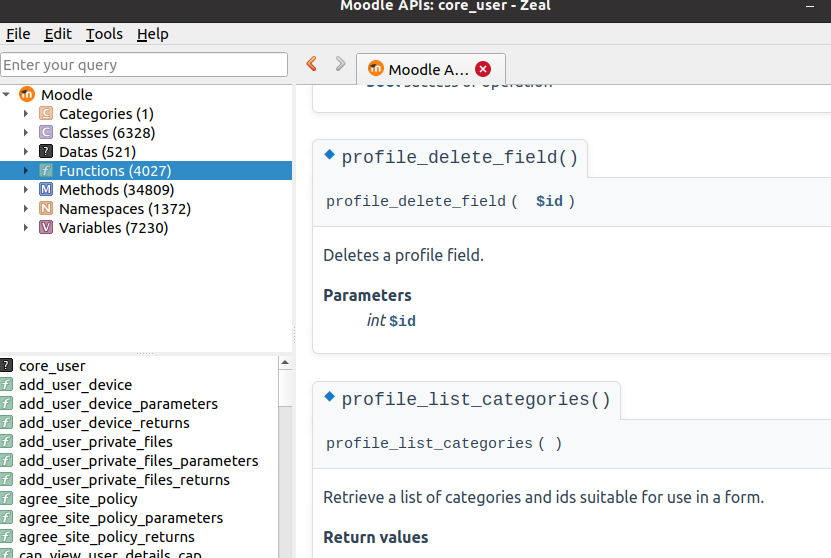Click the icon beside core_user
Screen dimensions: 831x558
click(x=6, y=366)
